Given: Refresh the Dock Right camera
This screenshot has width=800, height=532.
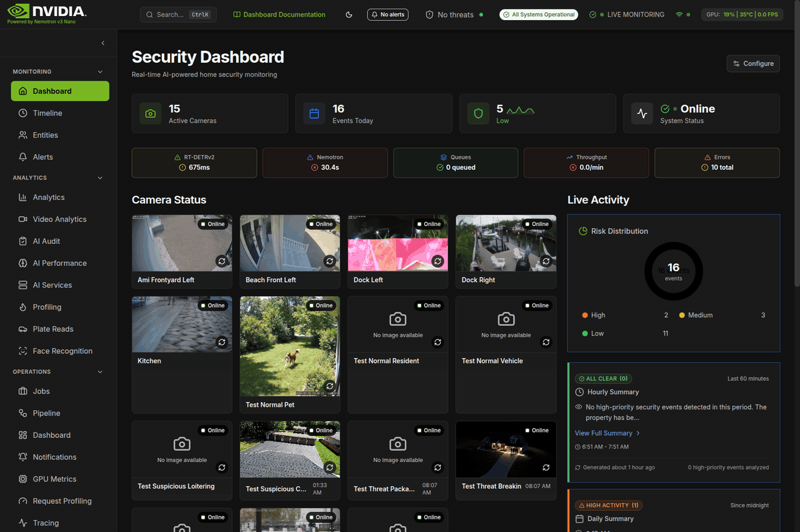Looking at the screenshot, I should point(546,261).
